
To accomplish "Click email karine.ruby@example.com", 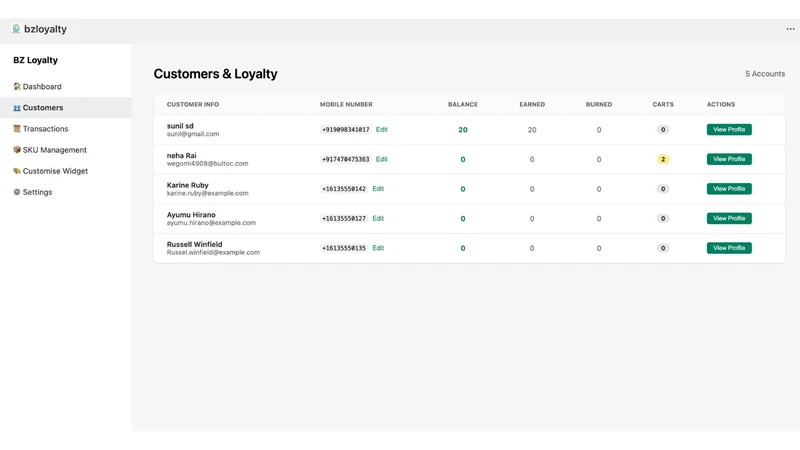I will coord(208,193).
